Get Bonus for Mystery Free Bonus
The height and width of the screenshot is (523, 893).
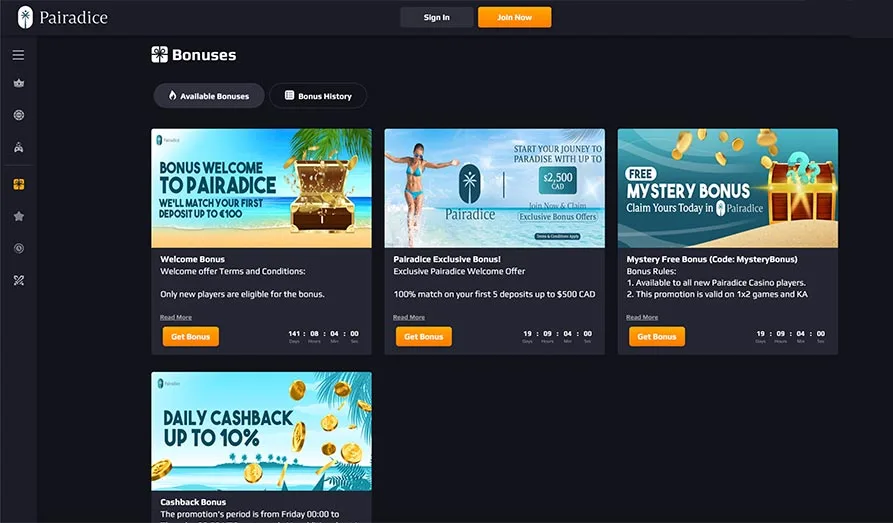point(657,337)
